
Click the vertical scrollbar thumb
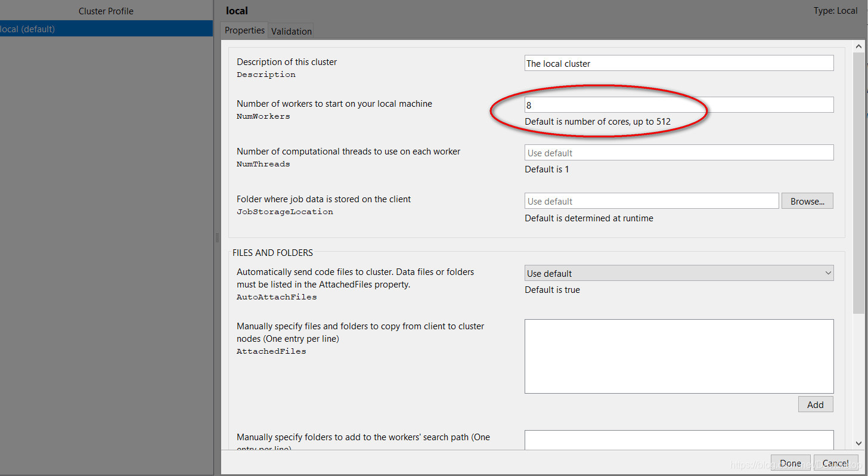tap(858, 183)
